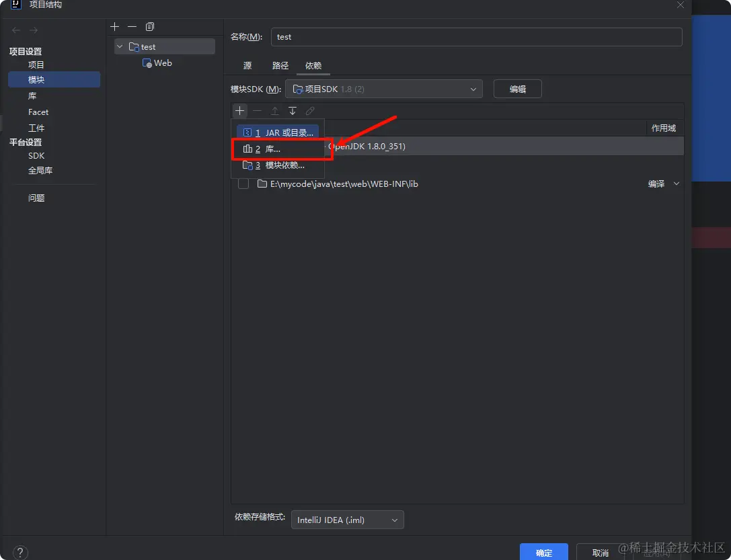
Task: Switch to the 路径 tab
Action: pos(280,66)
